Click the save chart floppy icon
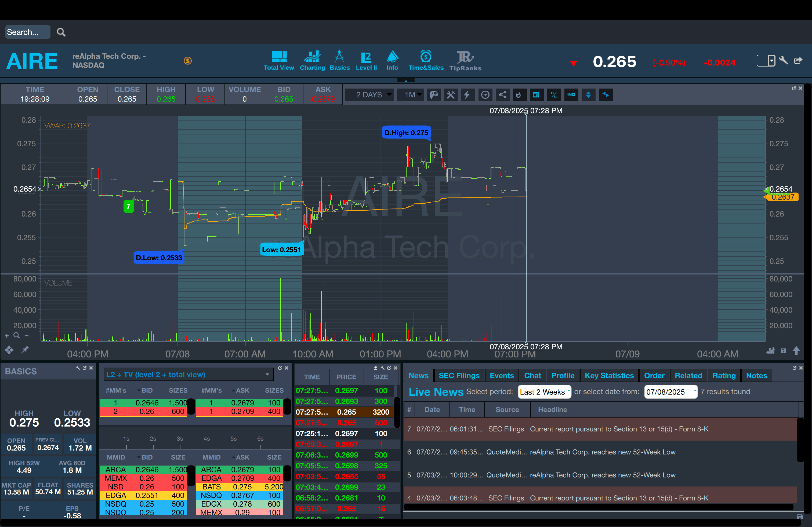 pyautogui.click(x=783, y=350)
